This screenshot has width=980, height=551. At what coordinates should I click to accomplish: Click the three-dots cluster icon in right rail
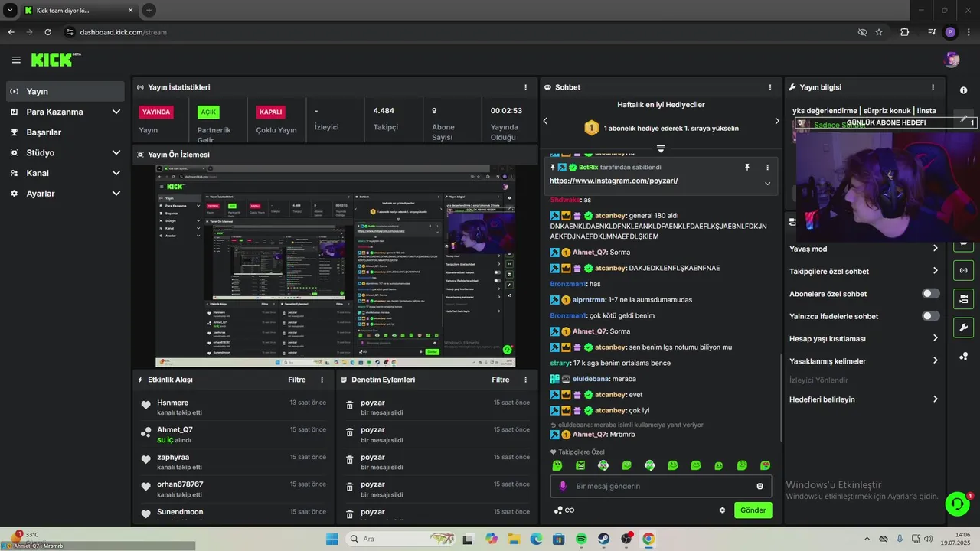point(963,357)
